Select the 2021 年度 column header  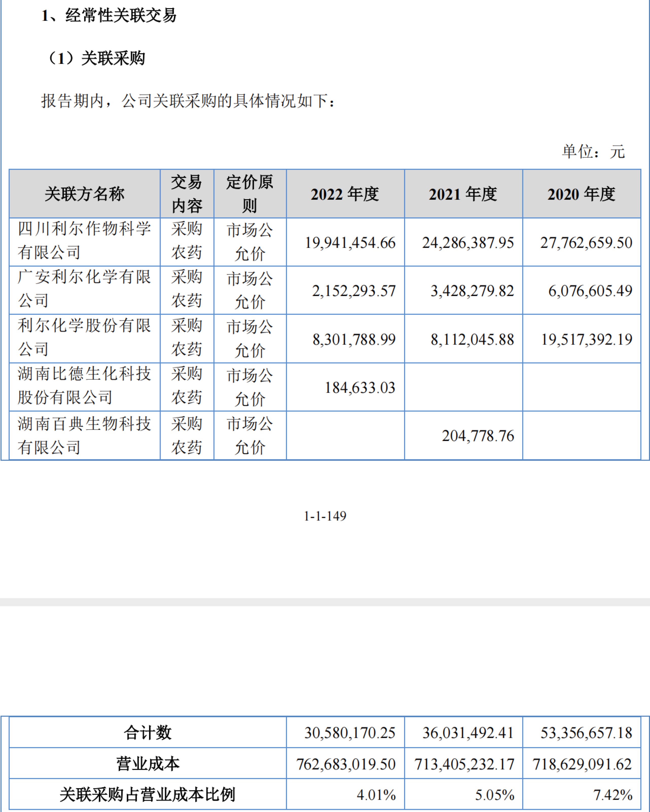pos(463,194)
